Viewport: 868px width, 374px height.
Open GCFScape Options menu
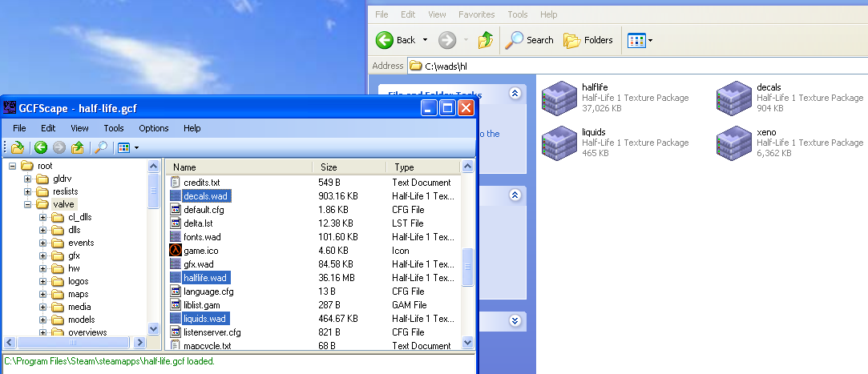click(x=154, y=128)
